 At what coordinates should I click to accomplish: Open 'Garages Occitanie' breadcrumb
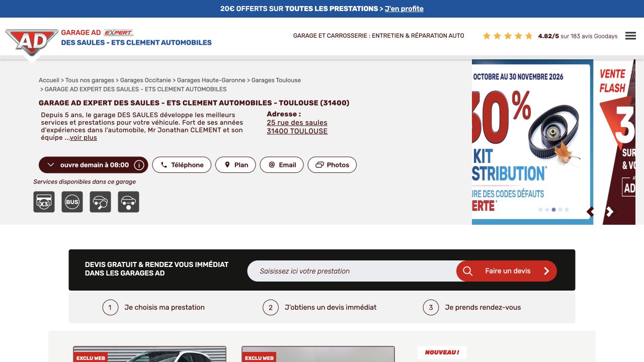coord(145,80)
